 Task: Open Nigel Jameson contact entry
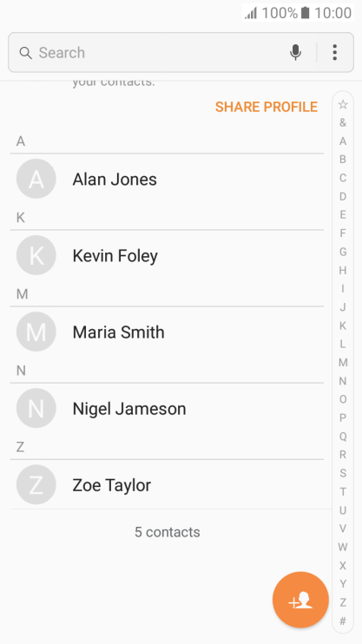tap(167, 408)
